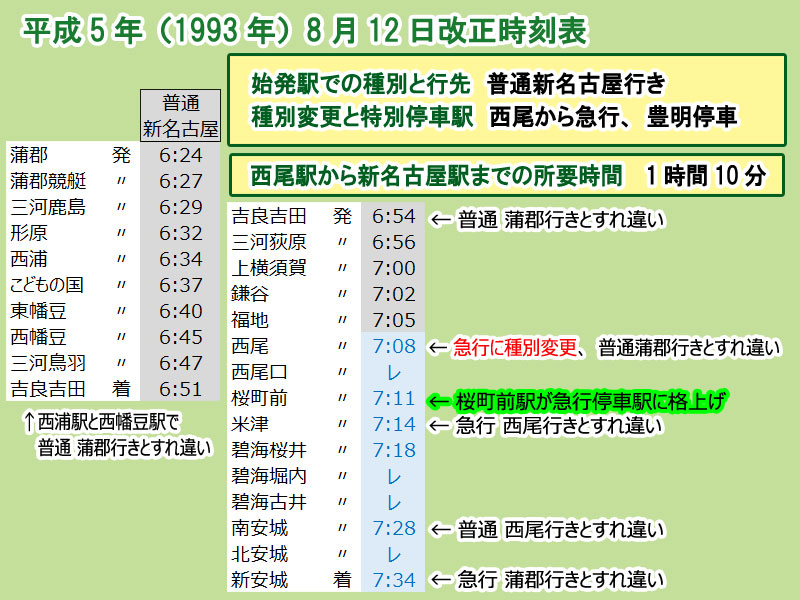The height and width of the screenshot is (600, 800).
Task: Click the 東幡豆 station name
Action: pyautogui.click(x=38, y=311)
